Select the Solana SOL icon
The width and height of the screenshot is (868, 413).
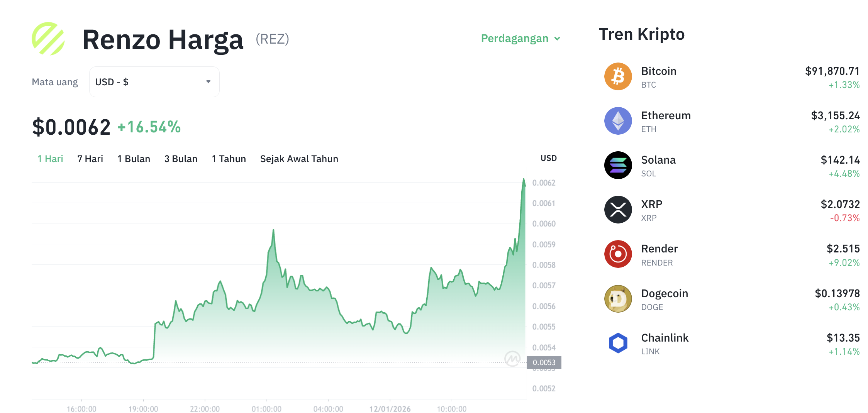pyautogui.click(x=618, y=165)
